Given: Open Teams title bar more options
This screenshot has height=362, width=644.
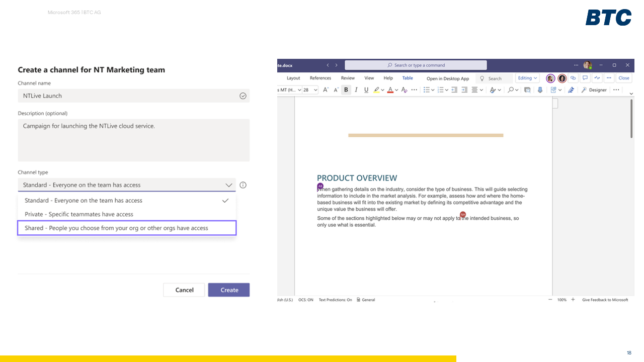Looking at the screenshot, I should click(x=576, y=65).
